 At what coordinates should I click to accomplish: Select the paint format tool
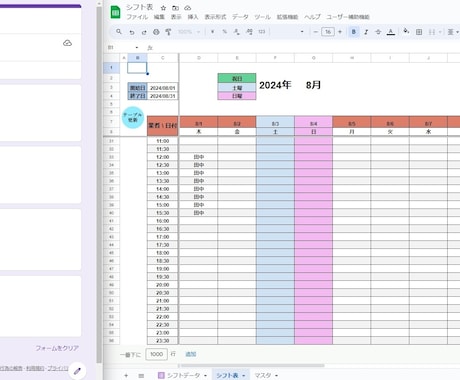pyautogui.click(x=168, y=32)
